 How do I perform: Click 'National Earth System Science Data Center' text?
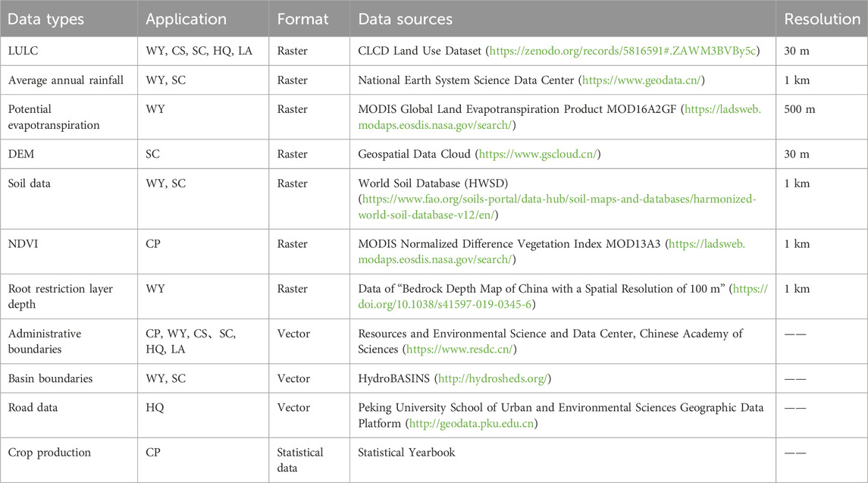coord(466,80)
